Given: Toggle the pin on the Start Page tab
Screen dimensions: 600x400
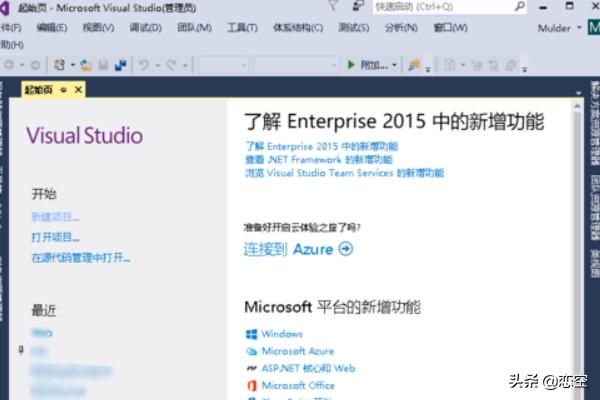Looking at the screenshot, I should [x=64, y=90].
